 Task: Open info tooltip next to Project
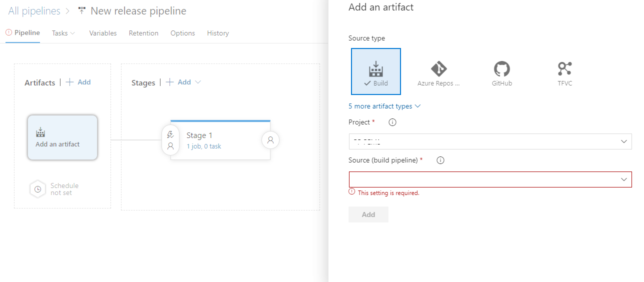[x=392, y=122]
